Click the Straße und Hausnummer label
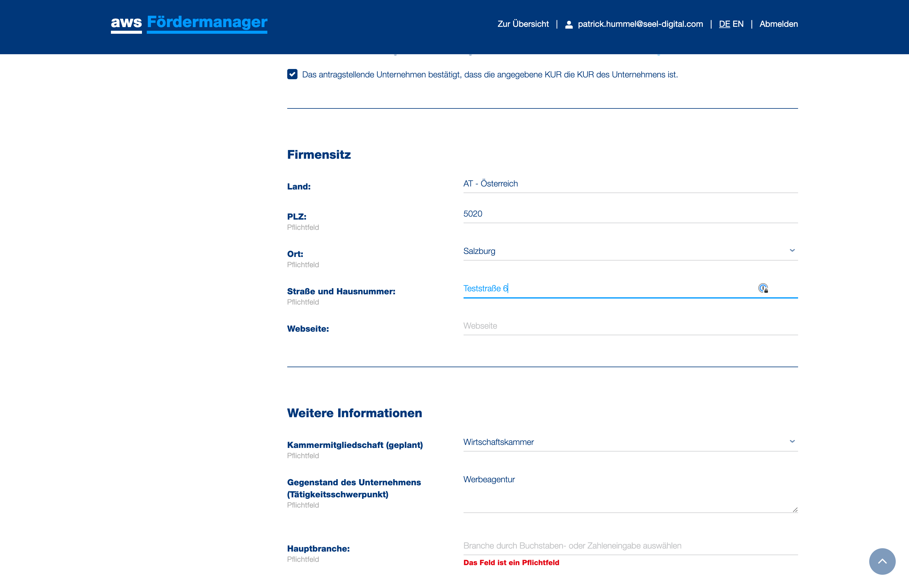This screenshot has height=588, width=909. [341, 291]
